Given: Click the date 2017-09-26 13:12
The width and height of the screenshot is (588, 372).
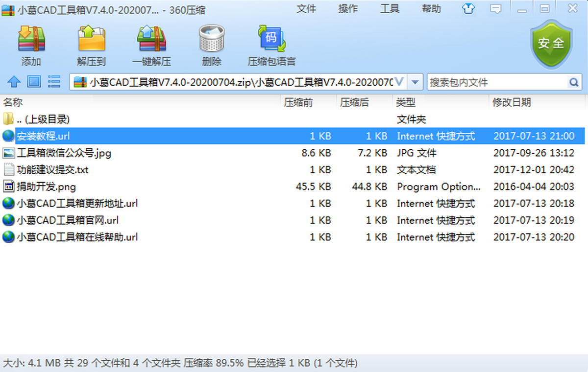Looking at the screenshot, I should [x=534, y=153].
